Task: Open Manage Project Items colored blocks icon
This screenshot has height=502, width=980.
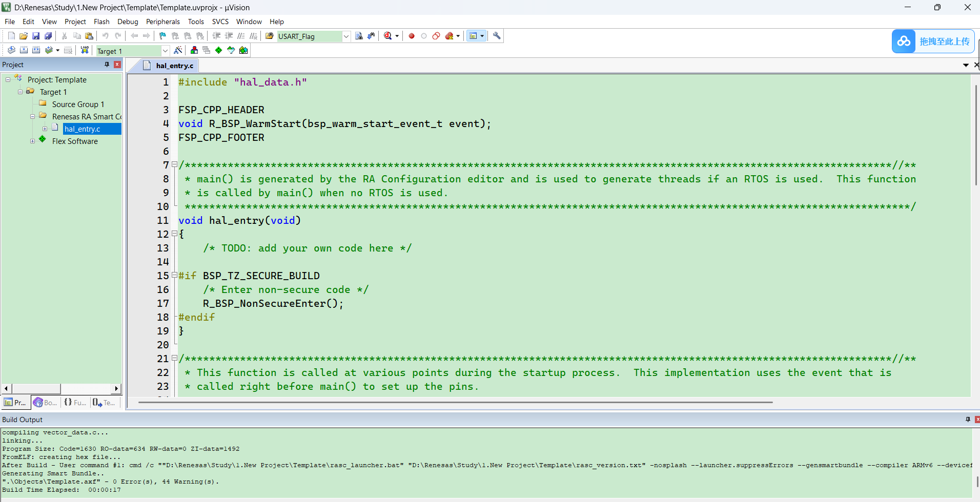Action: click(x=194, y=50)
